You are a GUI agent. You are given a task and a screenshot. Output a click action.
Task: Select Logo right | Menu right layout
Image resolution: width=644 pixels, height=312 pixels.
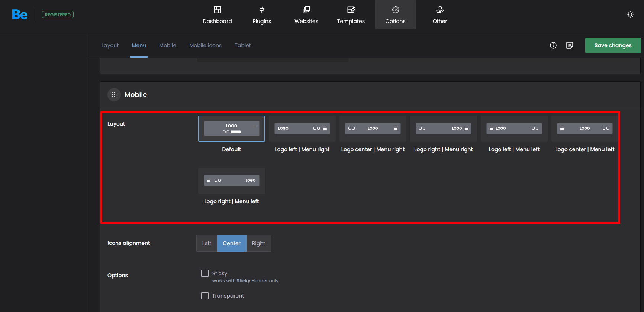click(x=444, y=129)
